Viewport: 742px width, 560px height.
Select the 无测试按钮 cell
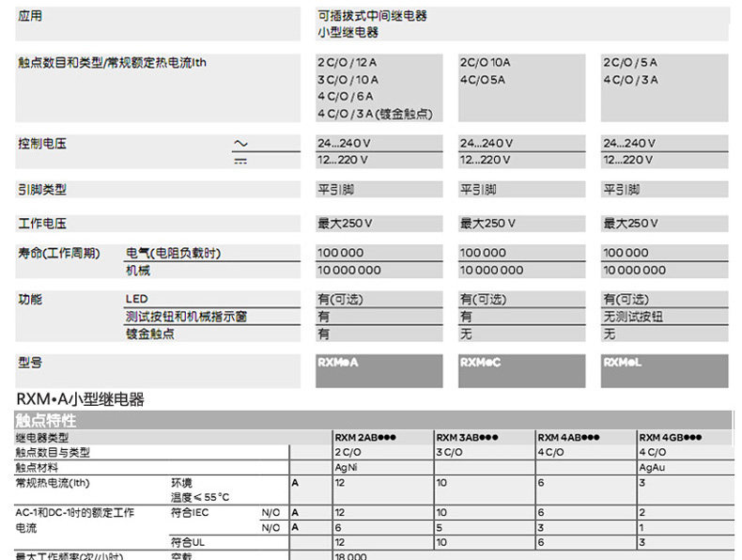click(x=633, y=317)
